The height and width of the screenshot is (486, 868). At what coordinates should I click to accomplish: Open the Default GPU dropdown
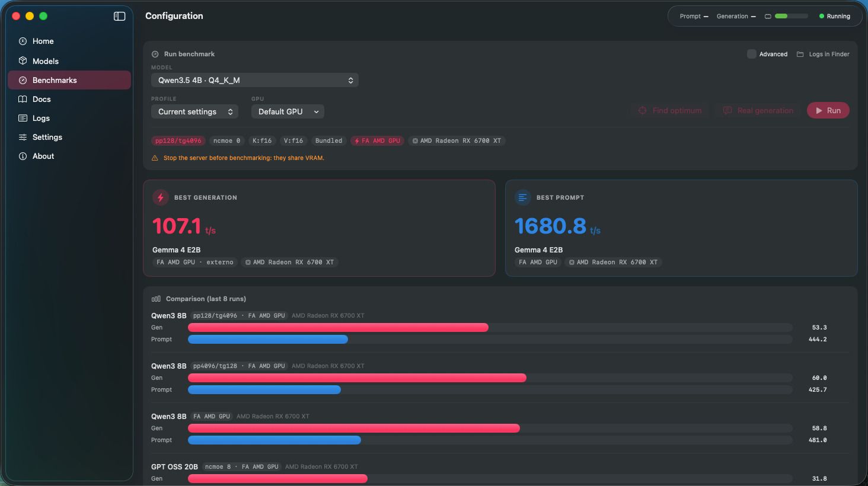(288, 111)
